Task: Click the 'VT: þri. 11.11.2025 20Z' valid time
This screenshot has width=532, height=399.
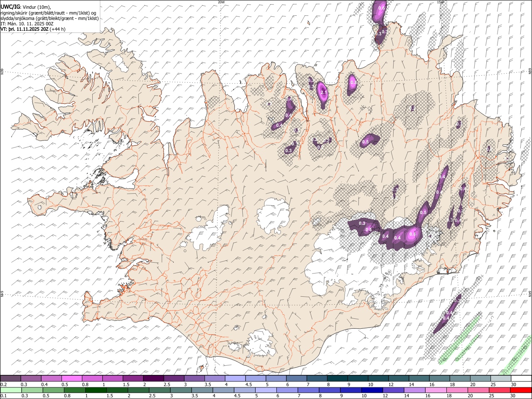Action: pos(24,29)
